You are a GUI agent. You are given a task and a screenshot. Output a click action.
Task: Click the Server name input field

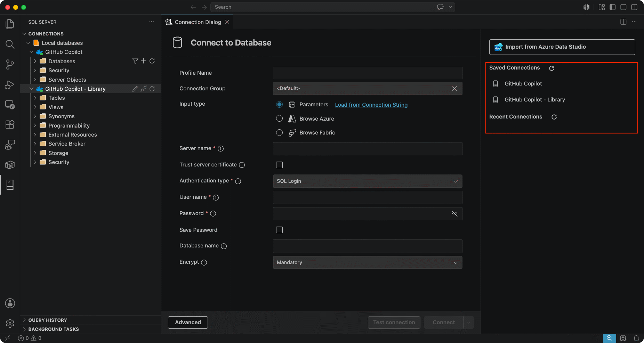coord(368,149)
